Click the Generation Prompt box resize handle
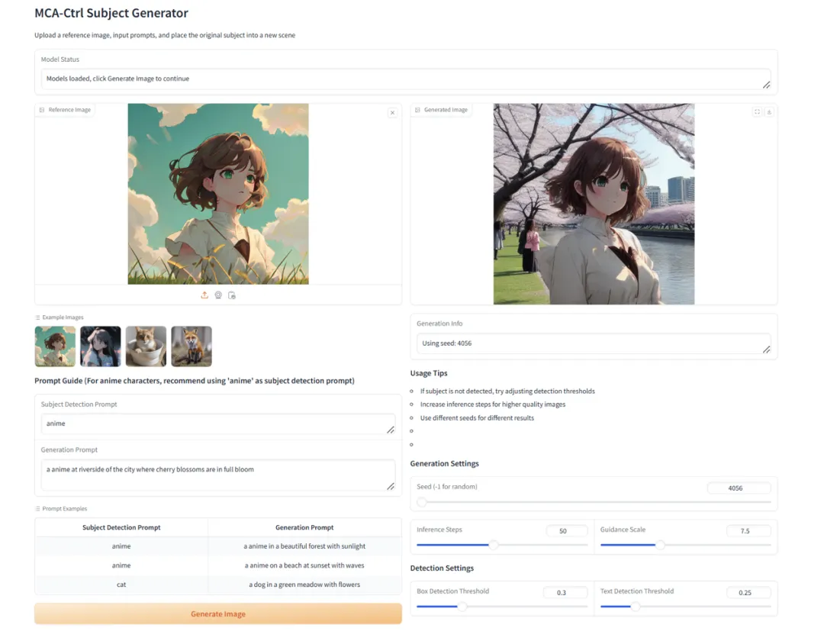This screenshot has height=644, width=824. [391, 487]
